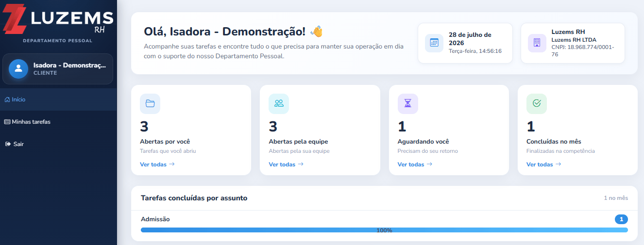
Task: Click the hourglass icon above Aguardando você
Action: (408, 103)
